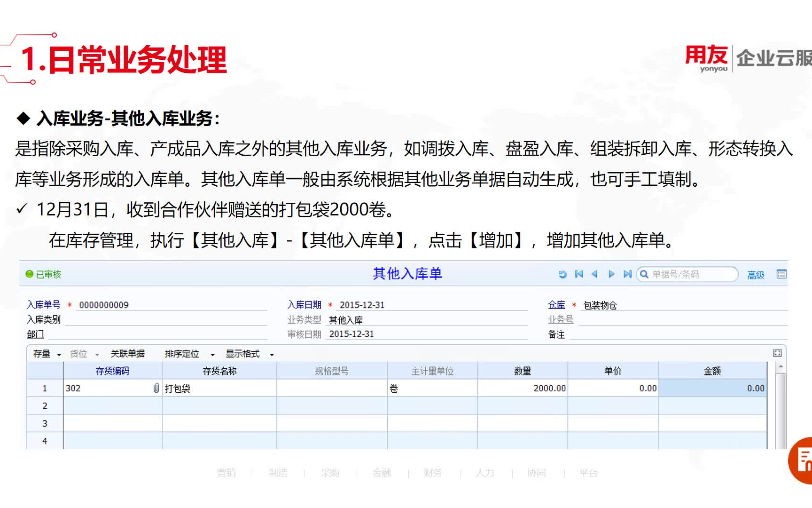Click the 关联单据 menu item
The width and height of the screenshot is (812, 508).
pos(127,353)
